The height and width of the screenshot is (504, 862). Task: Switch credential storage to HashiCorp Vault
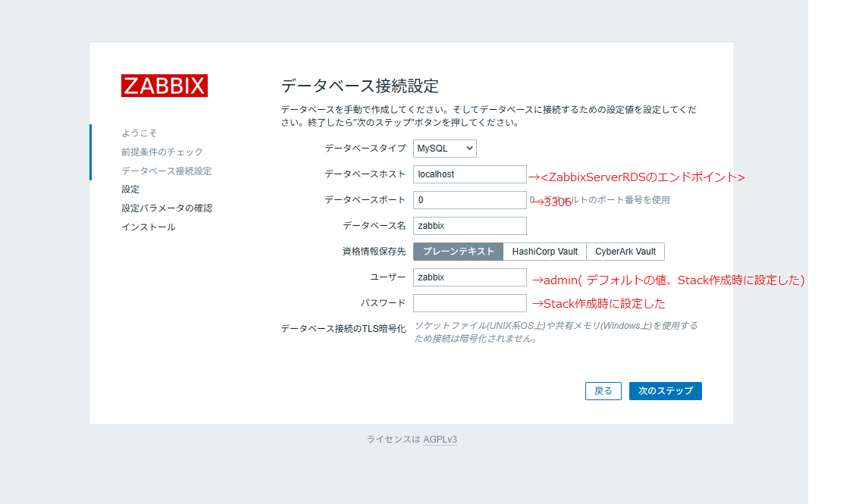coord(544,251)
